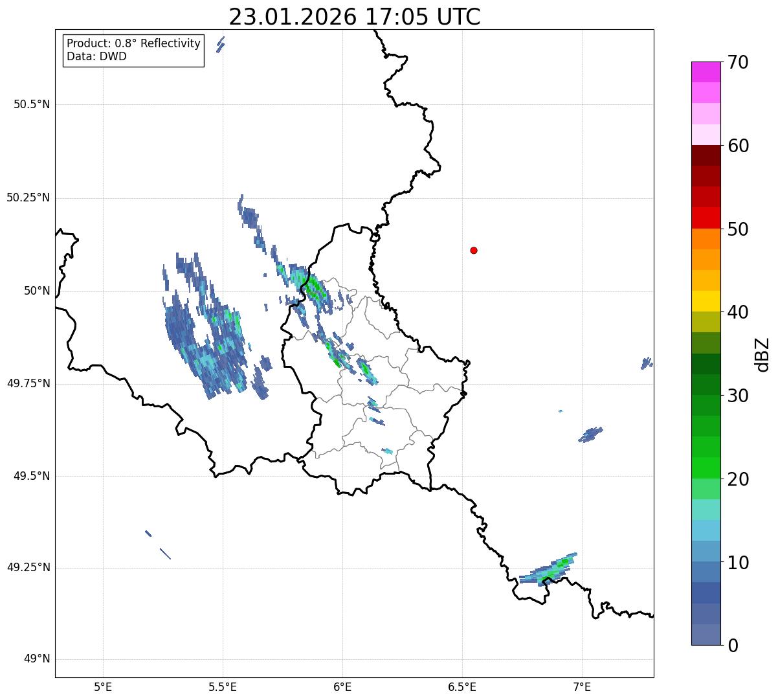Click the 7°E longitude tick label
Viewport: 778px width, 700px height.
582,687
